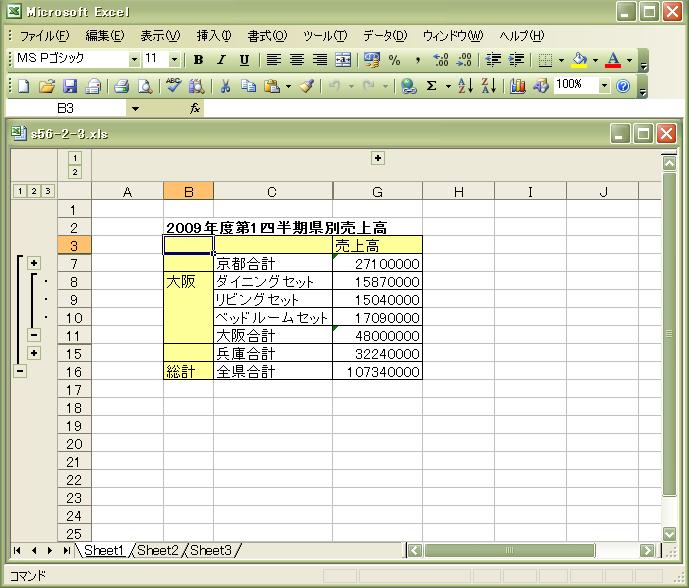
Task: Open 挿入(I) menu
Action: (214, 36)
